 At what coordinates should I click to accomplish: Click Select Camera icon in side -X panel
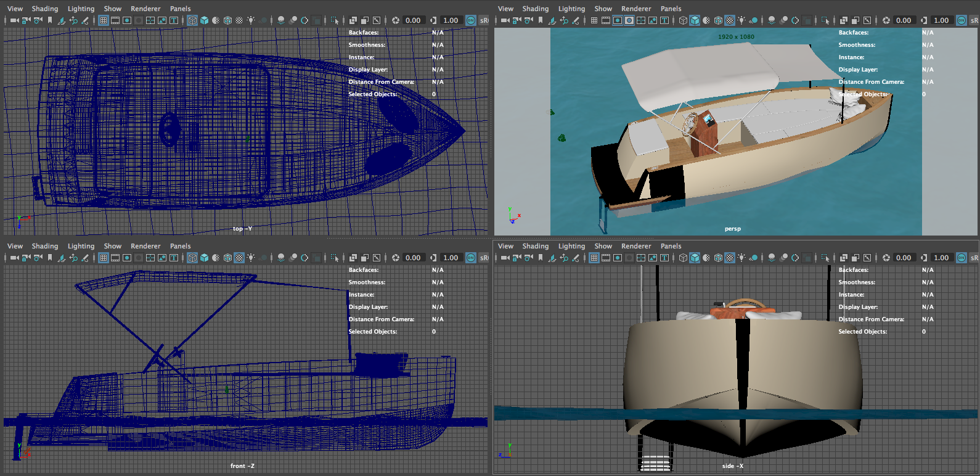tap(505, 258)
